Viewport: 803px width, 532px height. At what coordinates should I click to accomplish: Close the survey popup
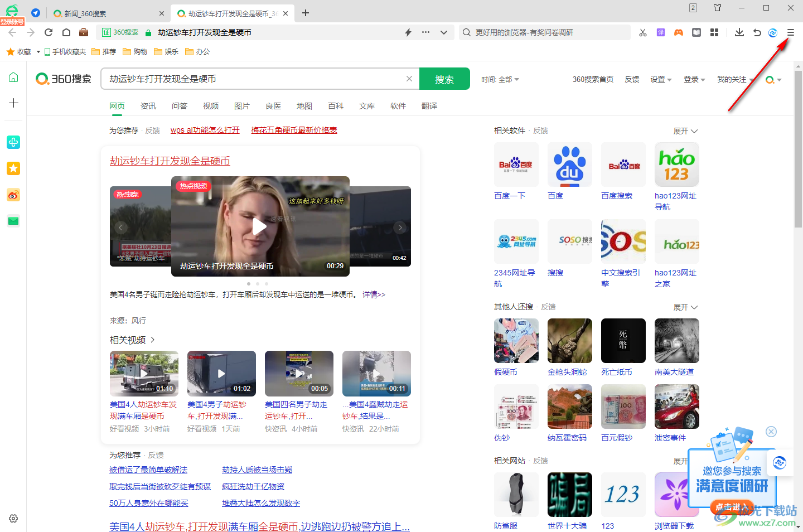coord(771,432)
